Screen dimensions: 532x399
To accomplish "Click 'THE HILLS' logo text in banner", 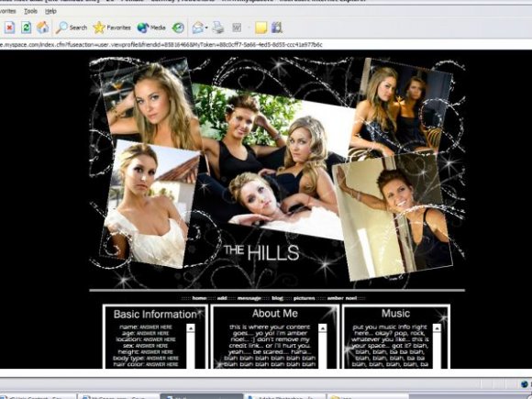I will click(261, 252).
